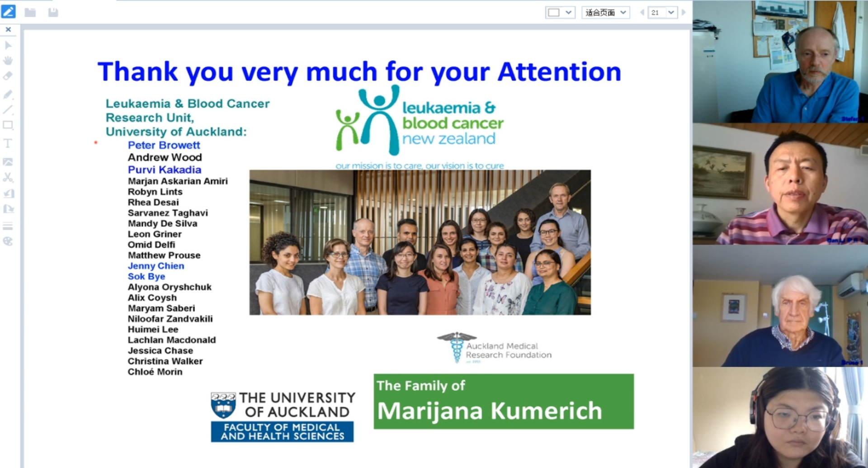
Task: Expand the 适合页面 zoom dropdown
Action: [x=605, y=13]
